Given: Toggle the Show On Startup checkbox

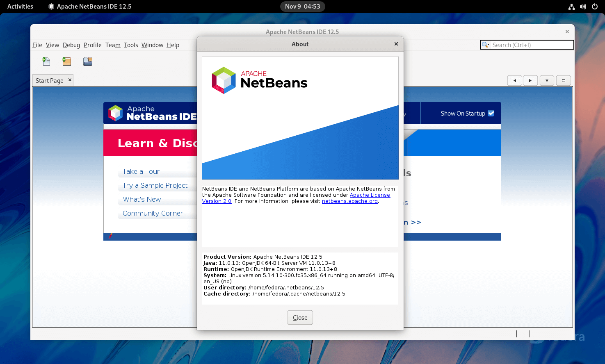Looking at the screenshot, I should [x=491, y=113].
